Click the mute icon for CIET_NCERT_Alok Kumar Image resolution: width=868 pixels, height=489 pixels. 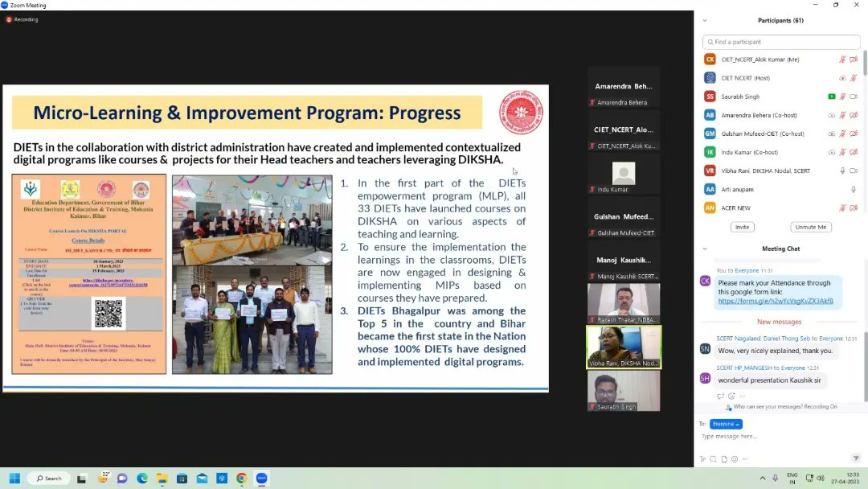pyautogui.click(x=842, y=60)
